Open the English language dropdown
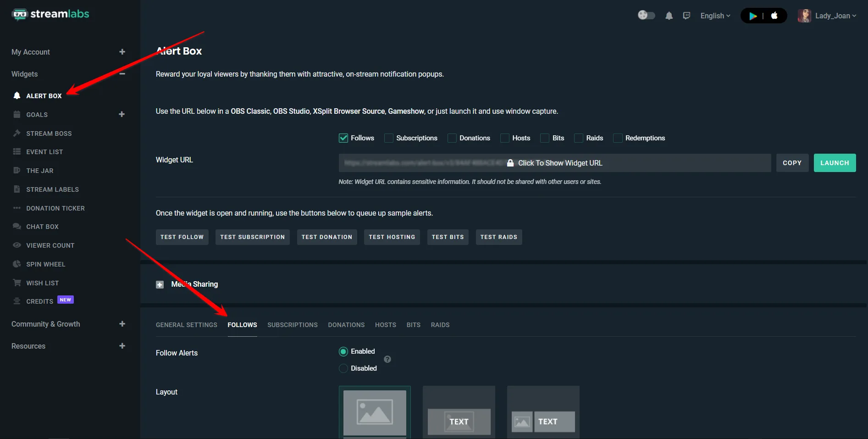This screenshot has width=868, height=439. pyautogui.click(x=715, y=16)
